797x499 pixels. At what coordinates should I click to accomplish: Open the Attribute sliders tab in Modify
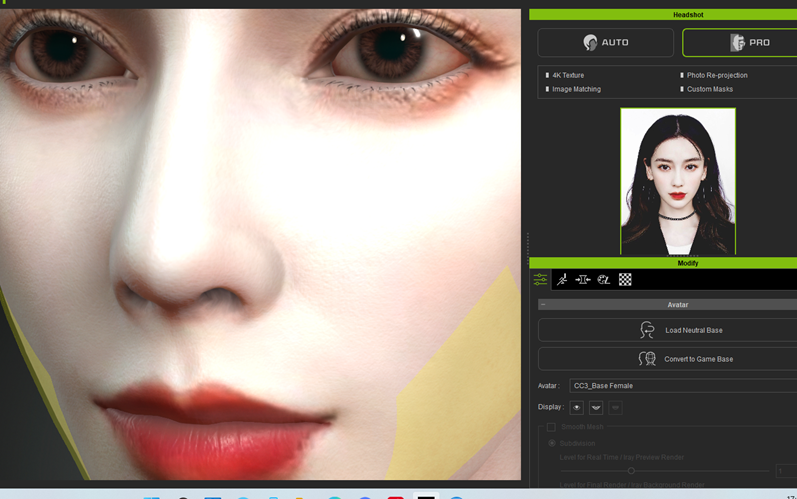point(540,279)
